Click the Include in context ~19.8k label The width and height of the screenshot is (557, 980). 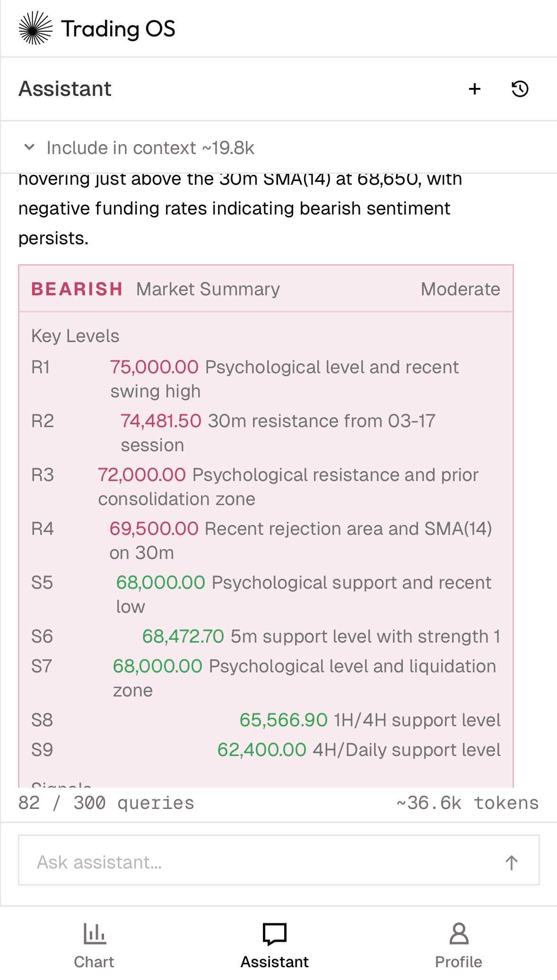point(150,148)
